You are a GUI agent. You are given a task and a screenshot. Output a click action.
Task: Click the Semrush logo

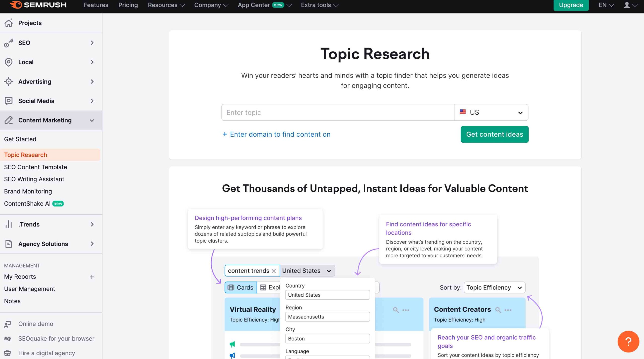[38, 5]
